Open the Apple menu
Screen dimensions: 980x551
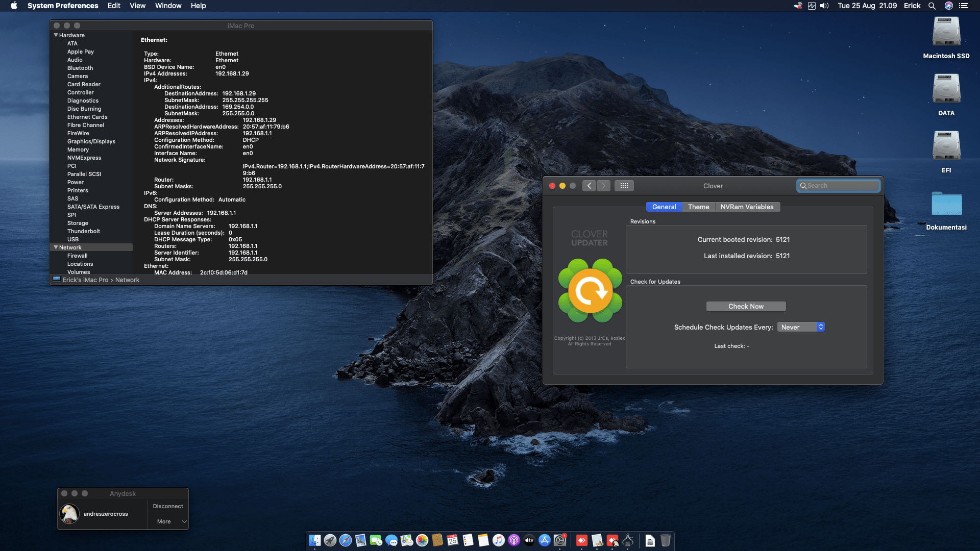(14, 6)
